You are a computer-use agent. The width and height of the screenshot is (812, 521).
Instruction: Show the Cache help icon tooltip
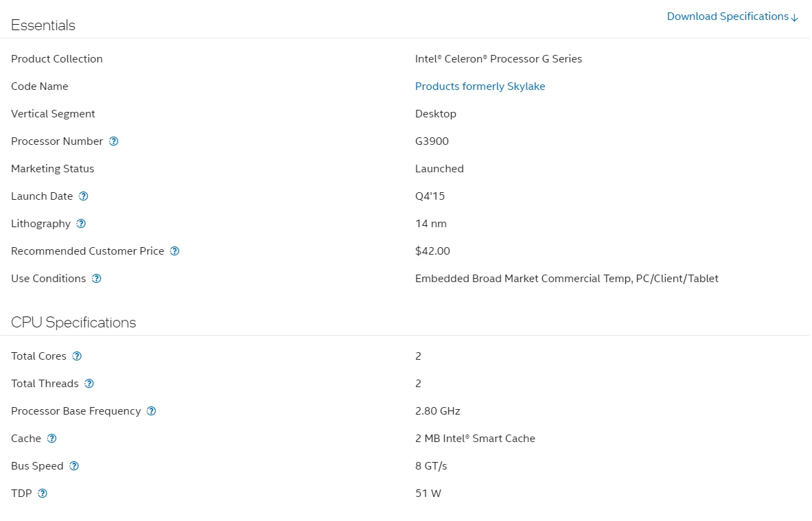[x=51, y=439]
